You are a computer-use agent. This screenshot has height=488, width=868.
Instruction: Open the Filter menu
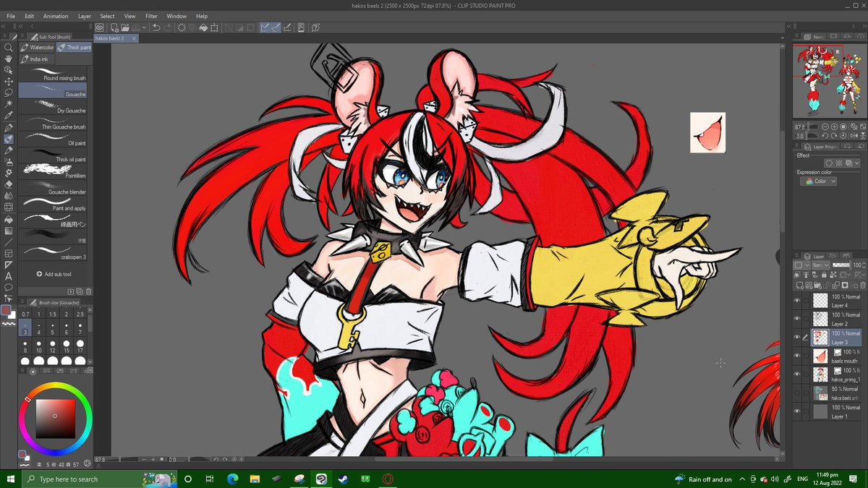151,16
